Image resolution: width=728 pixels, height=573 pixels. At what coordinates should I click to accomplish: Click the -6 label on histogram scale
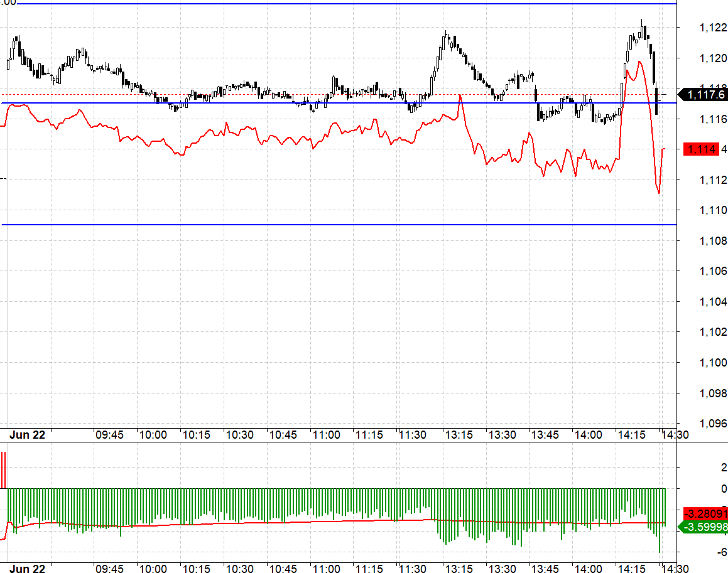722,552
